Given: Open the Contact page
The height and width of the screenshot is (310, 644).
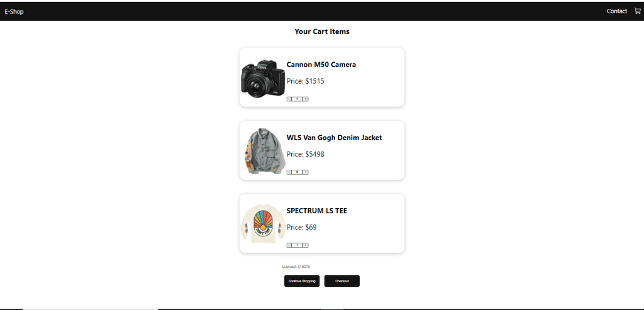Looking at the screenshot, I should 617,11.
